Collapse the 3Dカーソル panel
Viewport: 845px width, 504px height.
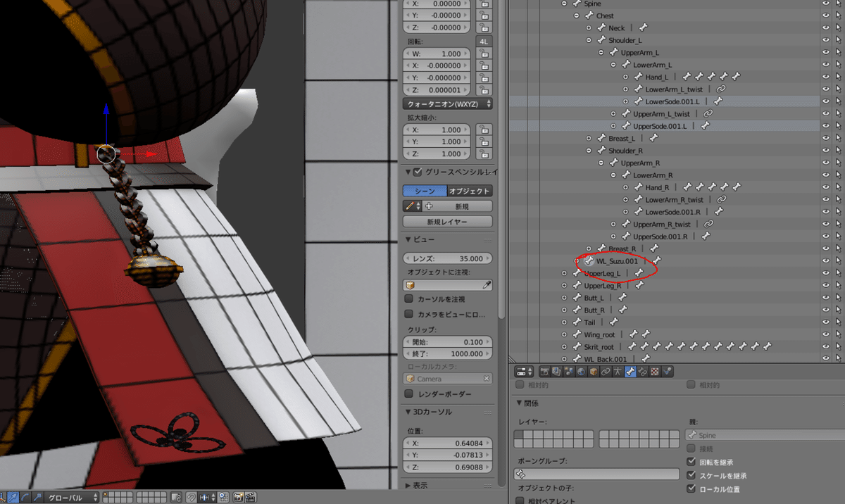(x=410, y=412)
